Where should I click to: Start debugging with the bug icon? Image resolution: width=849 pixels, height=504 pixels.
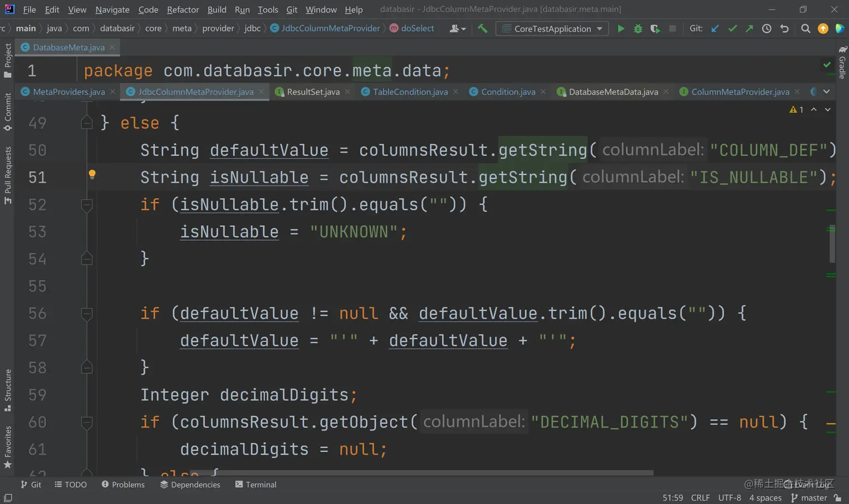point(638,29)
